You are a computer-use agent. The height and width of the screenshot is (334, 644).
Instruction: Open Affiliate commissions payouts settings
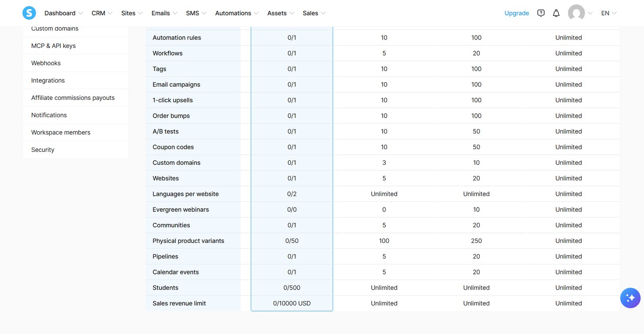click(x=75, y=98)
